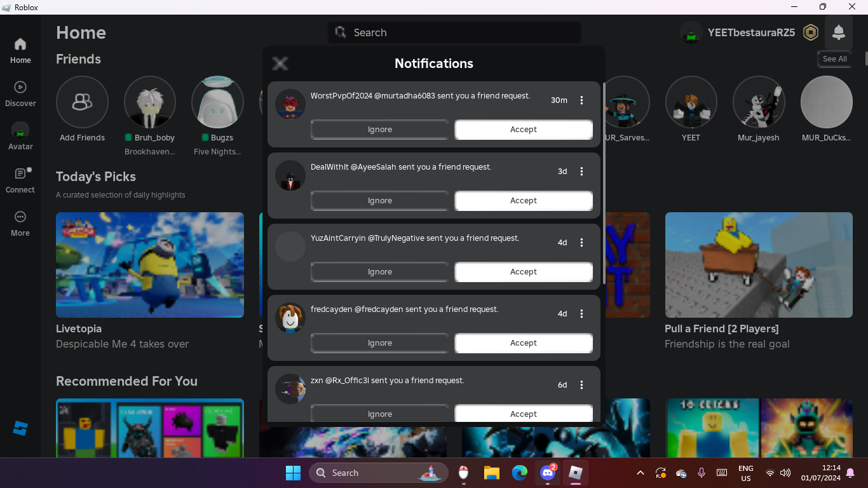Click zxn avatar in notifications
Image resolution: width=868 pixels, height=488 pixels.
coord(290,389)
